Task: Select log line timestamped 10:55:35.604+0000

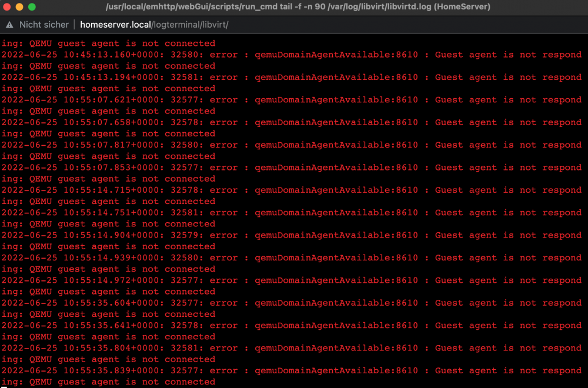Action: (292, 303)
